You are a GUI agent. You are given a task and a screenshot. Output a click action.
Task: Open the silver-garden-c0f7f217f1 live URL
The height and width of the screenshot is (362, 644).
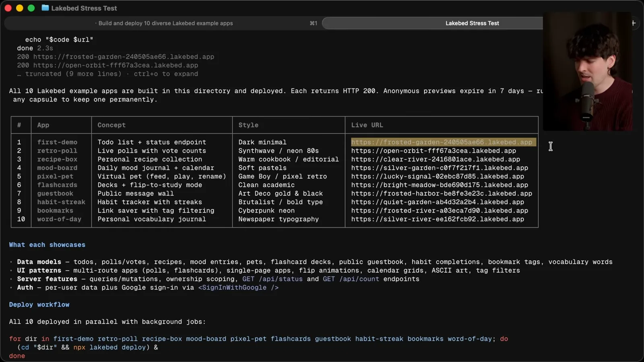(440, 168)
